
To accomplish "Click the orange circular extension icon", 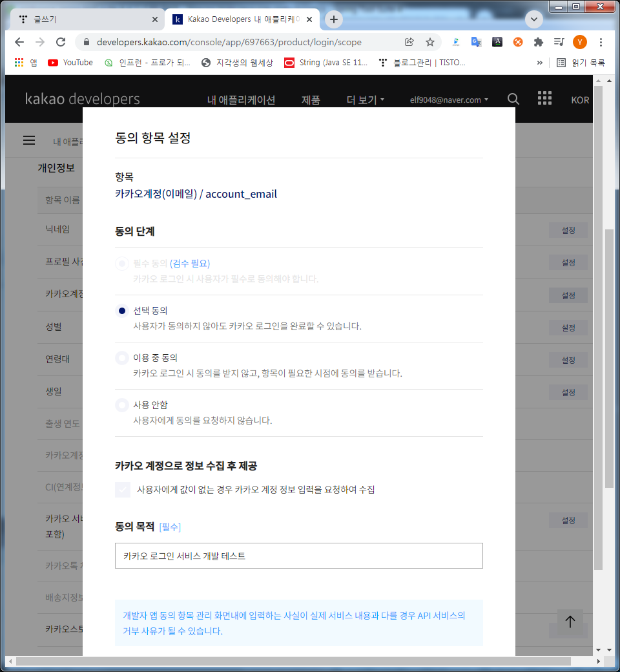I will click(x=517, y=42).
